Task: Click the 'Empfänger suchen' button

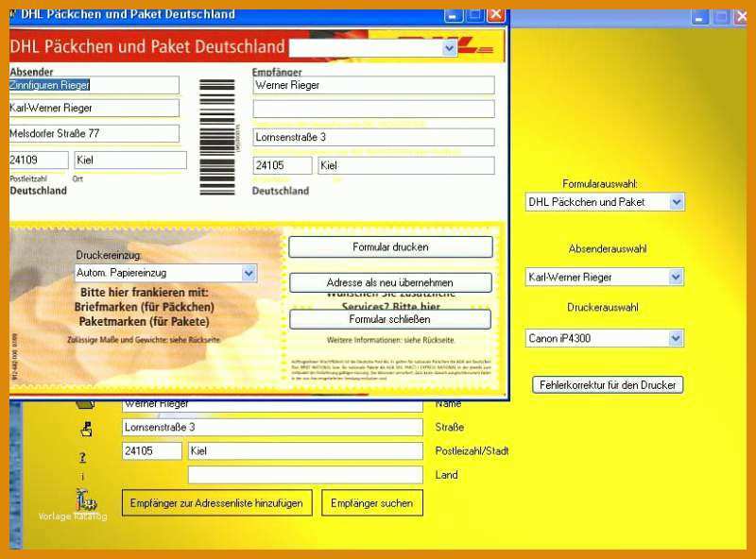Action: point(372,503)
